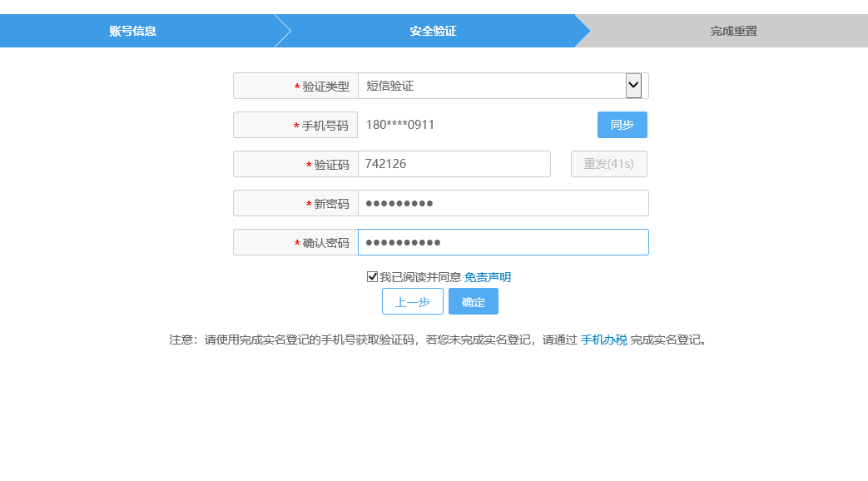Select the 安全验证 step tab
Viewport: 868px width, 481px height.
[x=433, y=31]
